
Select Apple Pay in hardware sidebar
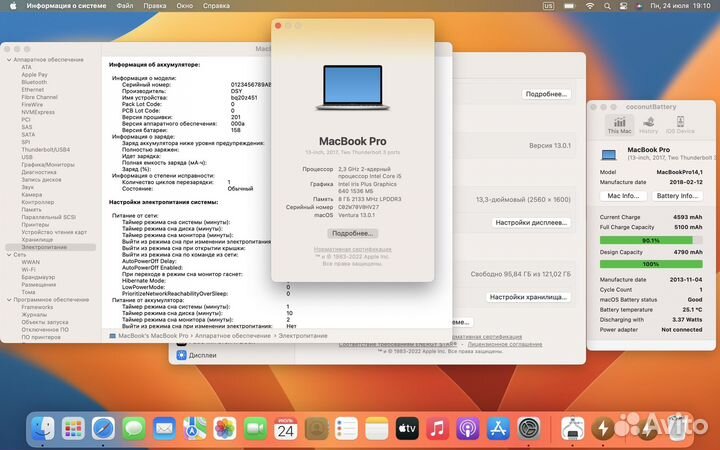point(34,75)
